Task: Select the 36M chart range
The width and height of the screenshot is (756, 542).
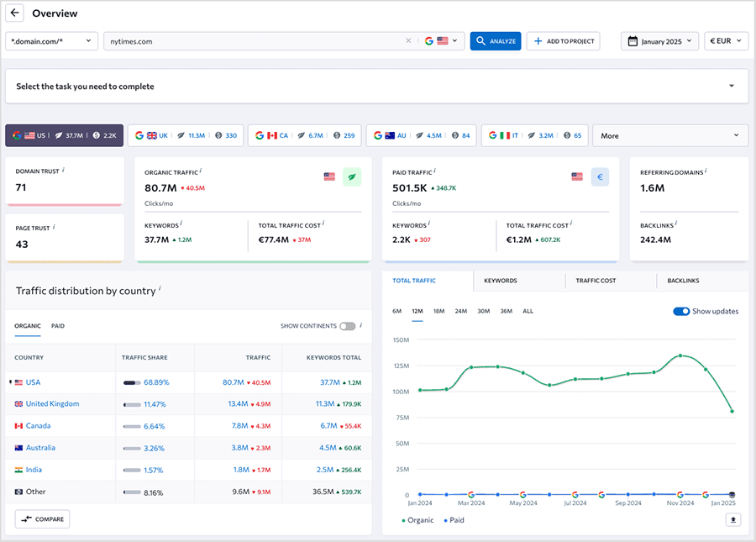Action: pos(507,312)
